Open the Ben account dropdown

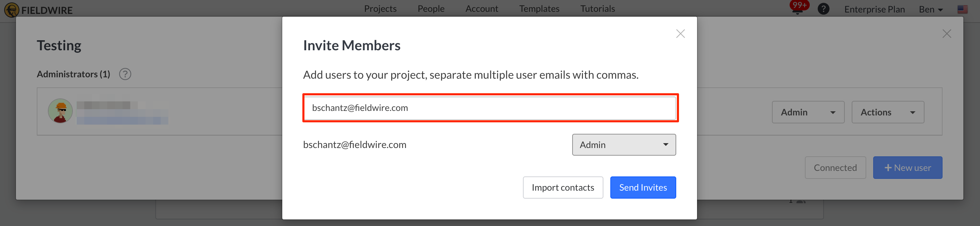930,9
